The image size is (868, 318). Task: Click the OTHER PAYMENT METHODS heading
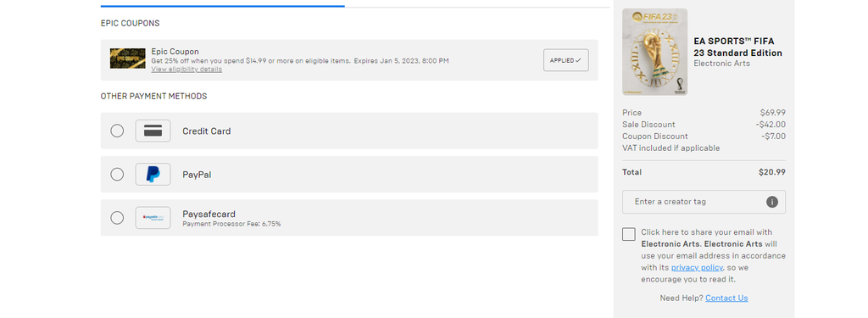[154, 97]
